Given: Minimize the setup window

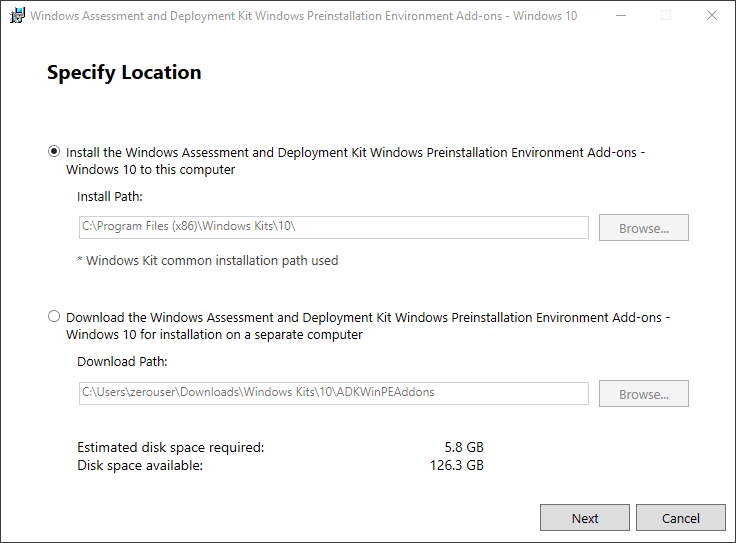Looking at the screenshot, I should (621, 16).
